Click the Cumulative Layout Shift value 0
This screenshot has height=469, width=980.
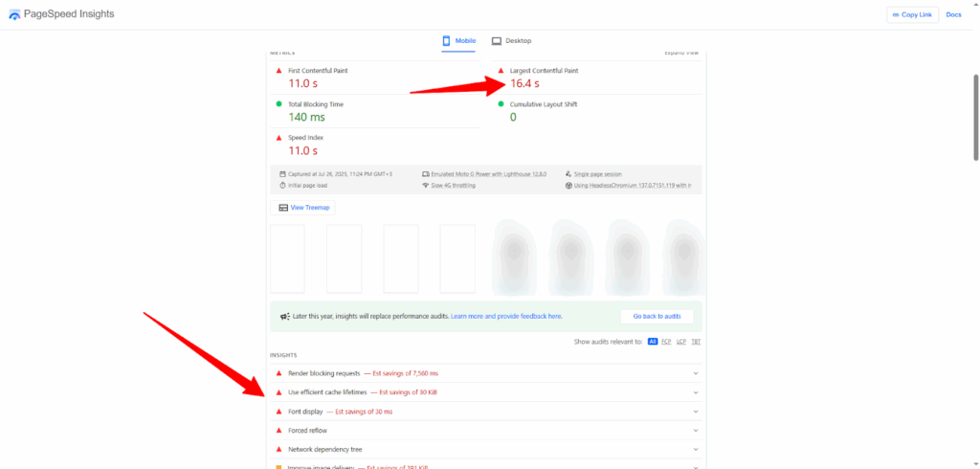coord(513,117)
